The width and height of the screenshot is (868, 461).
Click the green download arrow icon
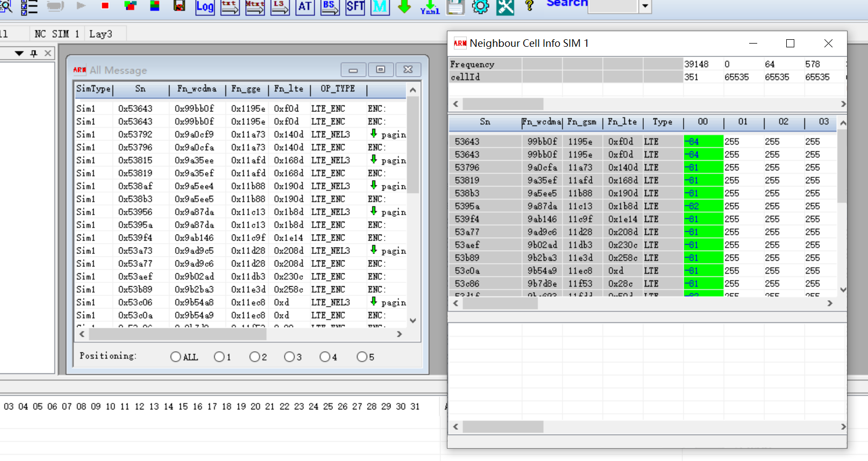pyautogui.click(x=404, y=6)
